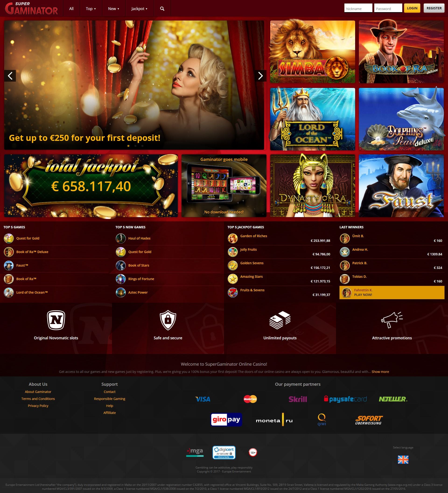Expand the Top games dropdown menu
Viewport: 448px width, 493px height.
point(91,9)
